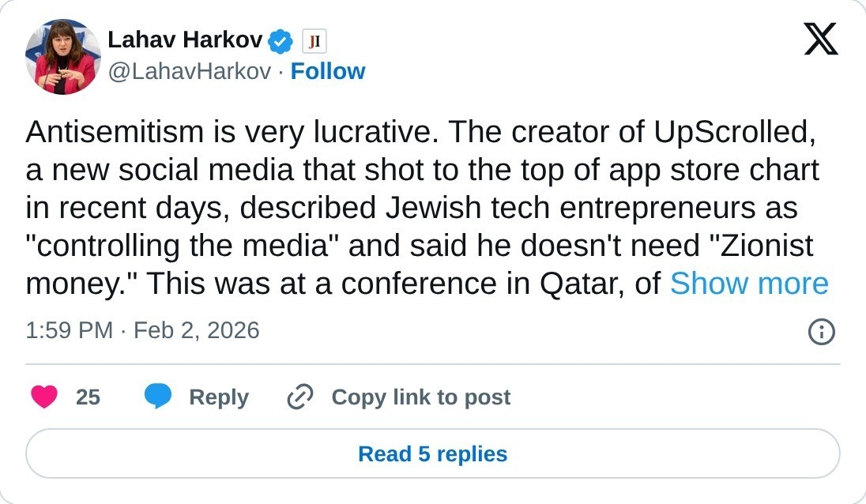
Task: Click the UpScrolled mention in the post
Action: (x=734, y=134)
